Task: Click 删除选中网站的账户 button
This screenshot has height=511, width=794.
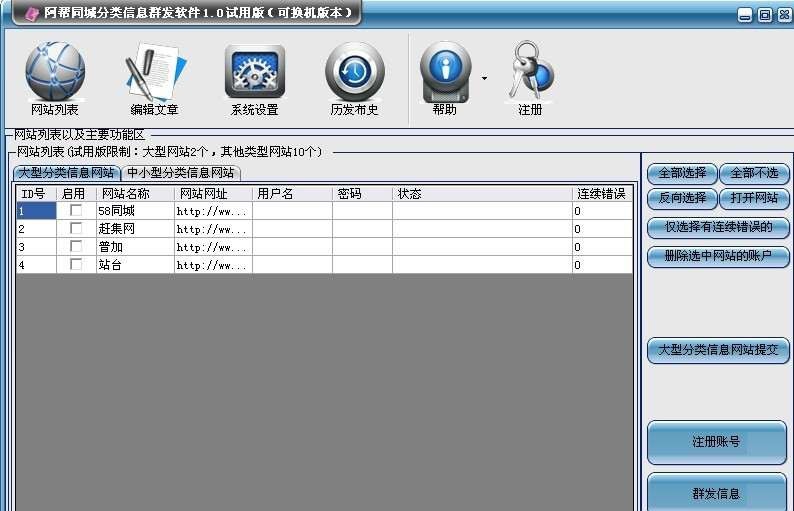Action: click(x=718, y=256)
